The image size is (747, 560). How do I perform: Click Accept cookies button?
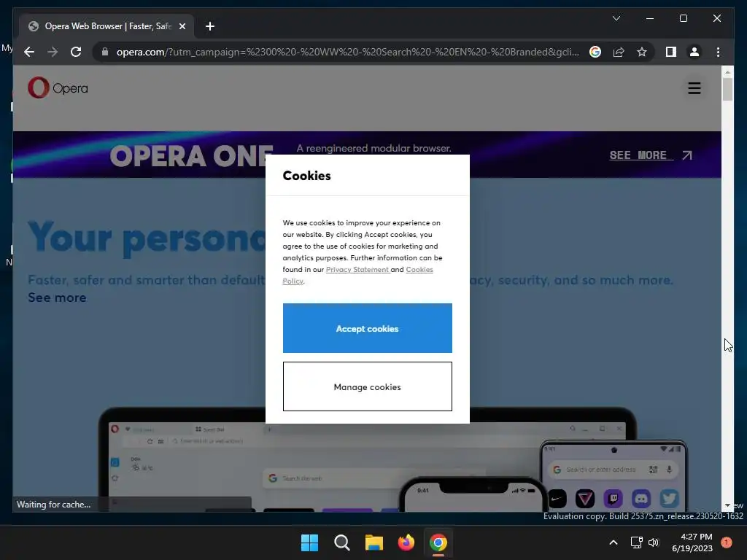[x=368, y=328]
